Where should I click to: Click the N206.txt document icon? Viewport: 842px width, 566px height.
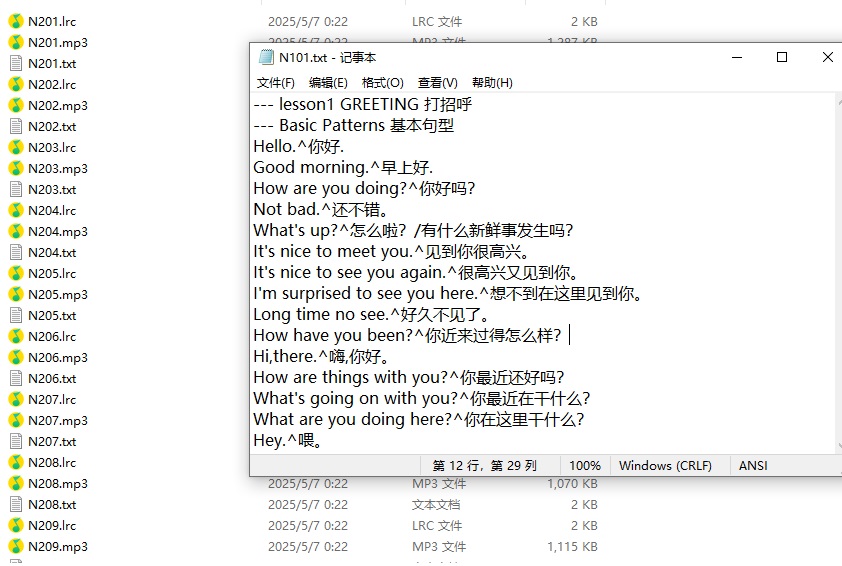click(15, 378)
